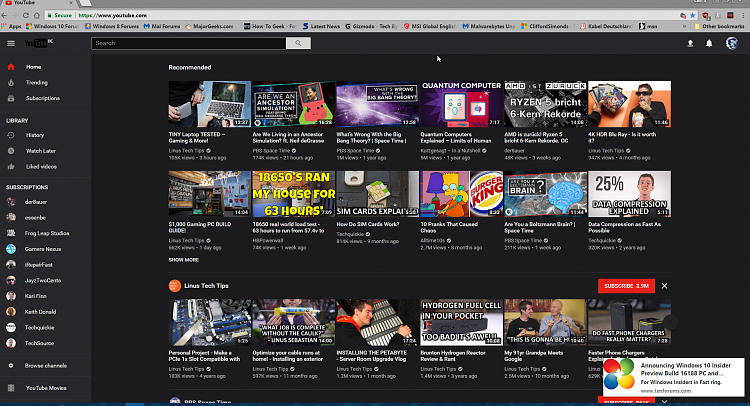Open the notifications bell

(x=709, y=44)
